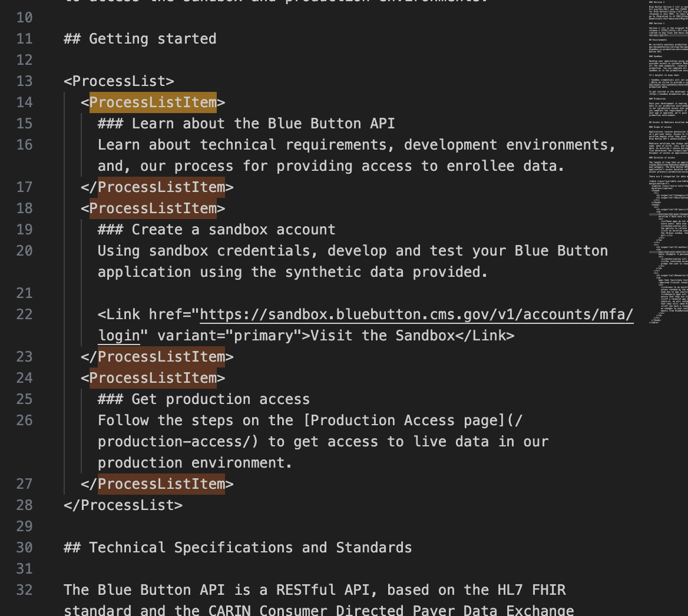Click line number 22 in the gutter
This screenshot has height=616, width=688.
(x=25, y=314)
